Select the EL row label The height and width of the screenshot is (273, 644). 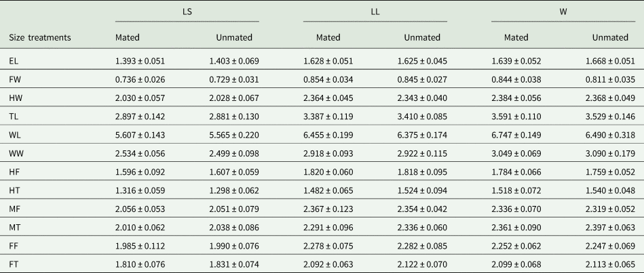pos(14,61)
